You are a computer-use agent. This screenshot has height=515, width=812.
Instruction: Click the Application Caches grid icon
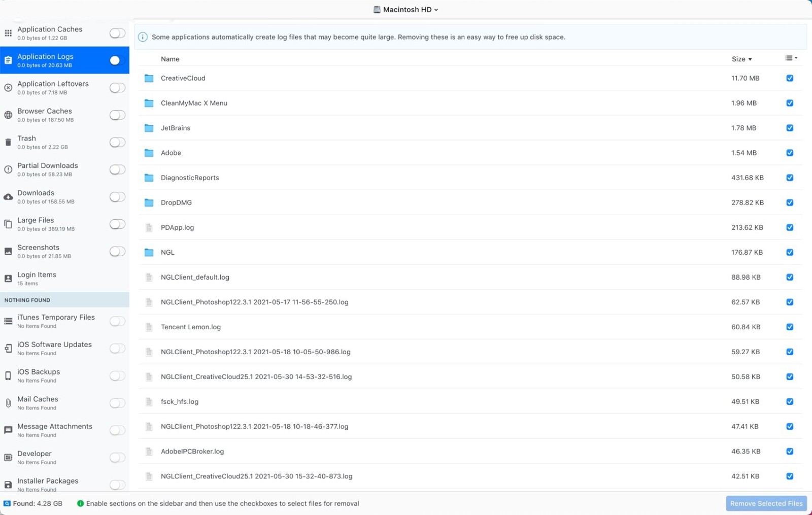click(x=8, y=33)
